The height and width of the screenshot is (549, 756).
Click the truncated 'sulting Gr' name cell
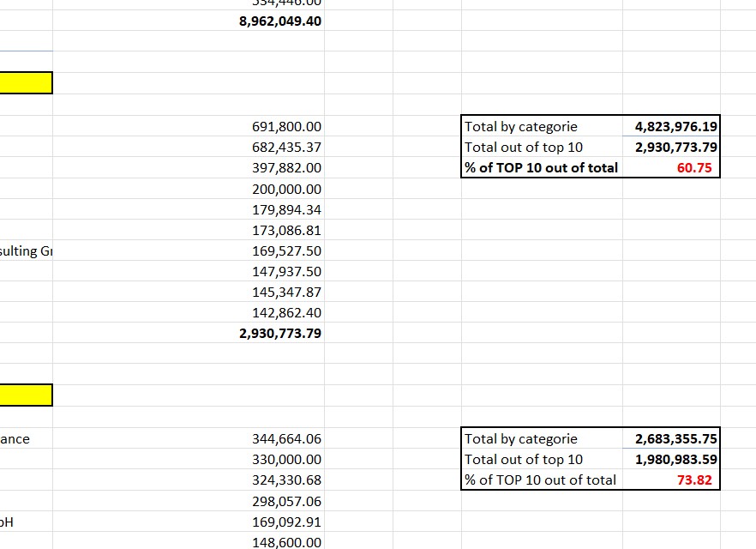pos(26,251)
